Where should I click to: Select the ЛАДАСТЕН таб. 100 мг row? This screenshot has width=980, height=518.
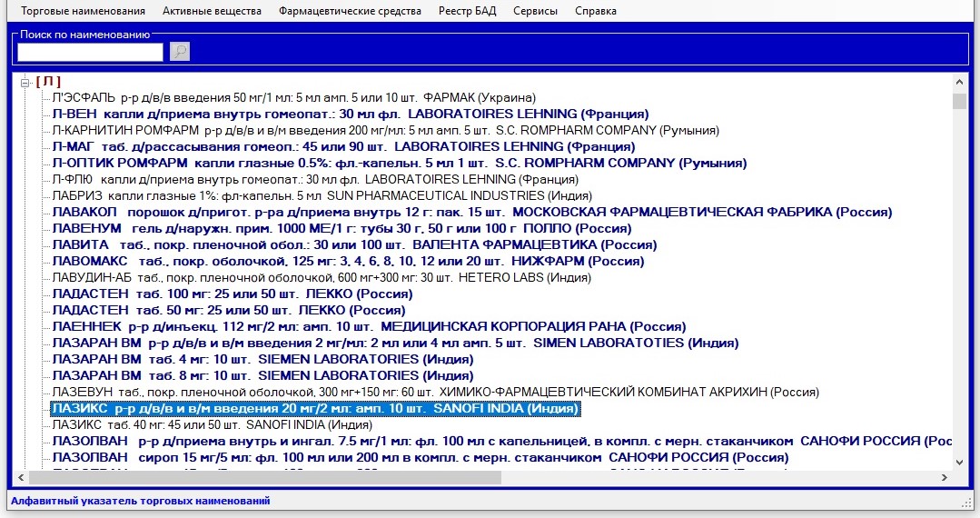[233, 294]
